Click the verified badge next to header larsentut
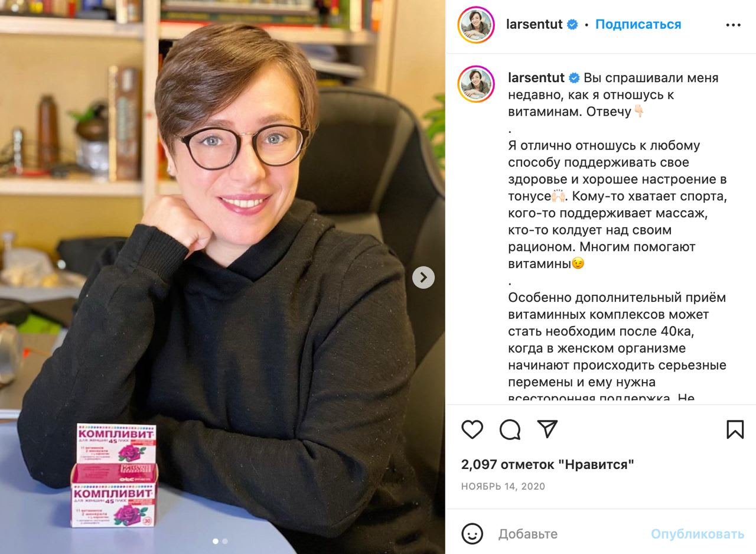756x554 pixels. tap(572, 25)
